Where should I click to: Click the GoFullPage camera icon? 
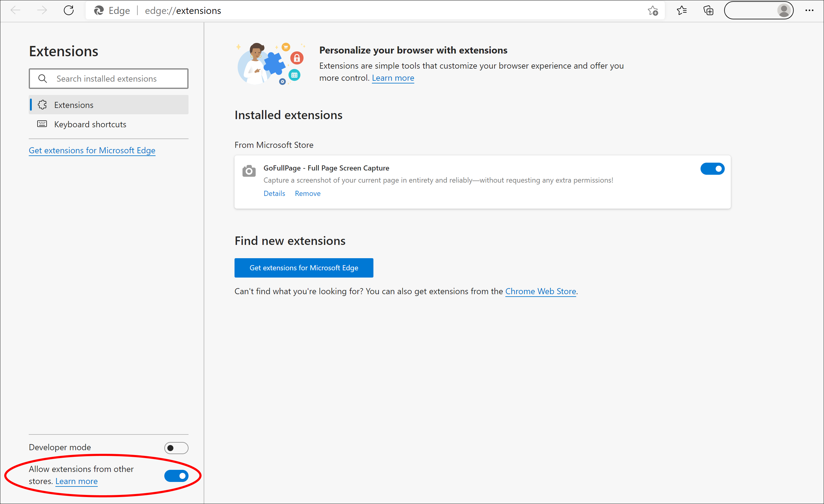point(249,171)
